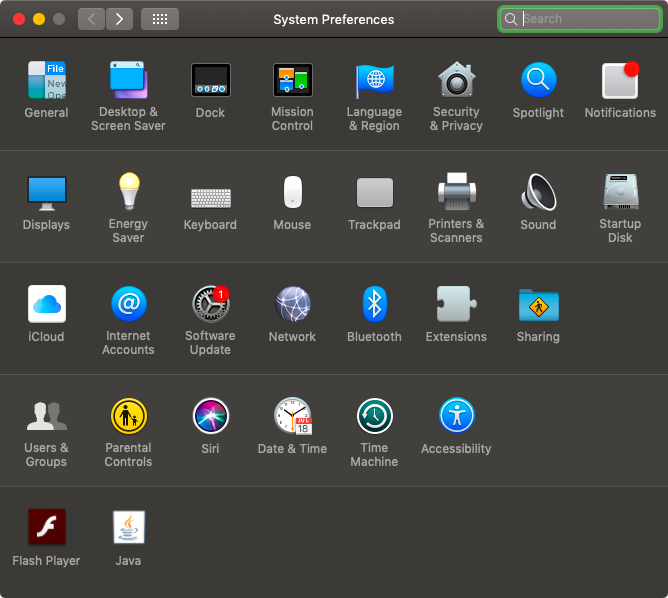Open the Notifications preferences pane
This screenshot has width=668, height=598.
coord(620,80)
